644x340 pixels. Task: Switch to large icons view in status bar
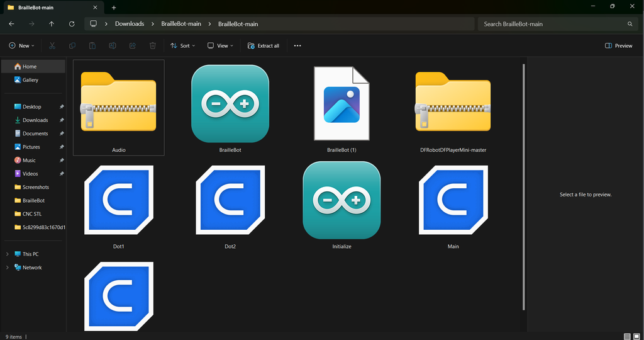(636, 337)
